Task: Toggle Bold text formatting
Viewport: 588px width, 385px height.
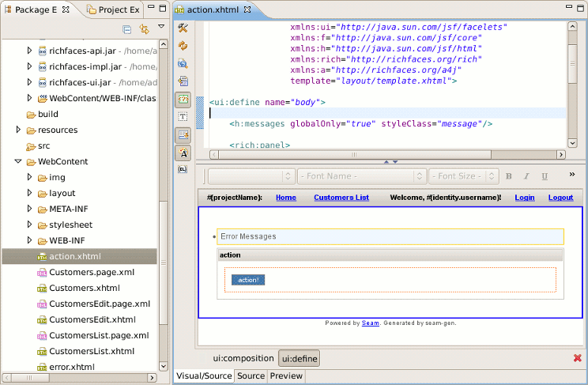Action: click(x=509, y=176)
